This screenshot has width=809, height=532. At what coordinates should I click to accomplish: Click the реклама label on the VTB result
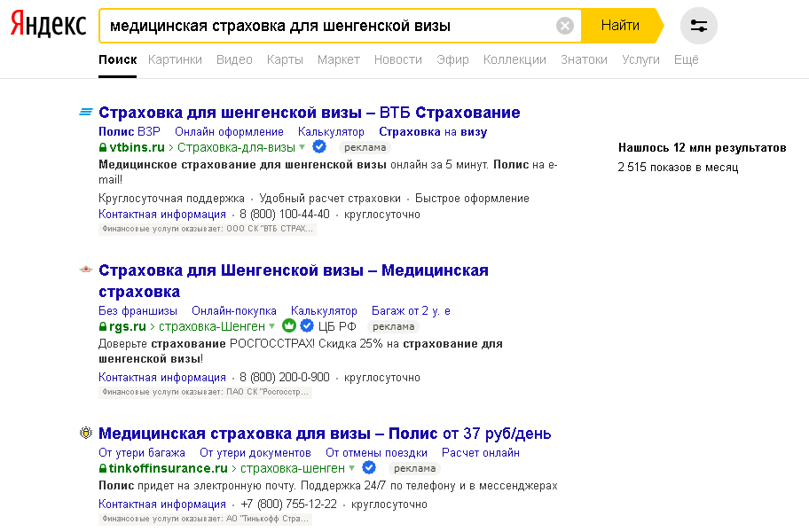tap(365, 147)
